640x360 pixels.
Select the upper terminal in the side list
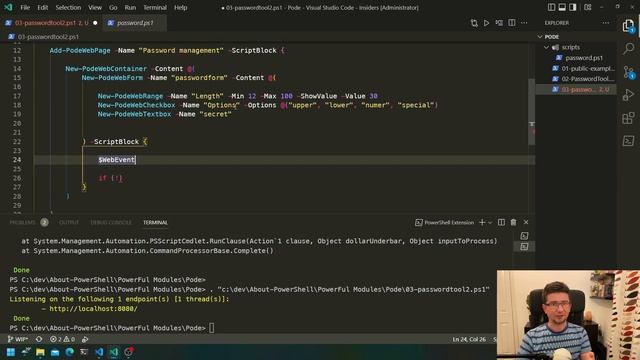[x=524, y=236]
